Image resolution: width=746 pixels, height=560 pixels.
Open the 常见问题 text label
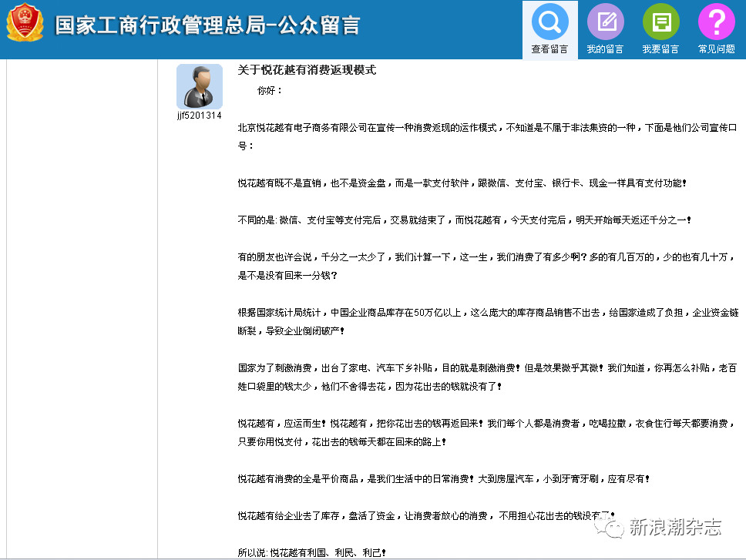click(x=716, y=49)
